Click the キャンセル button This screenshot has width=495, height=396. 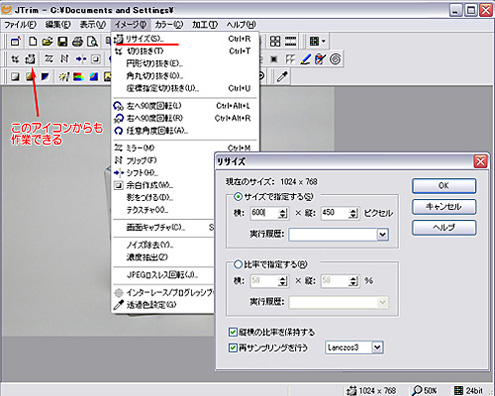tap(444, 207)
